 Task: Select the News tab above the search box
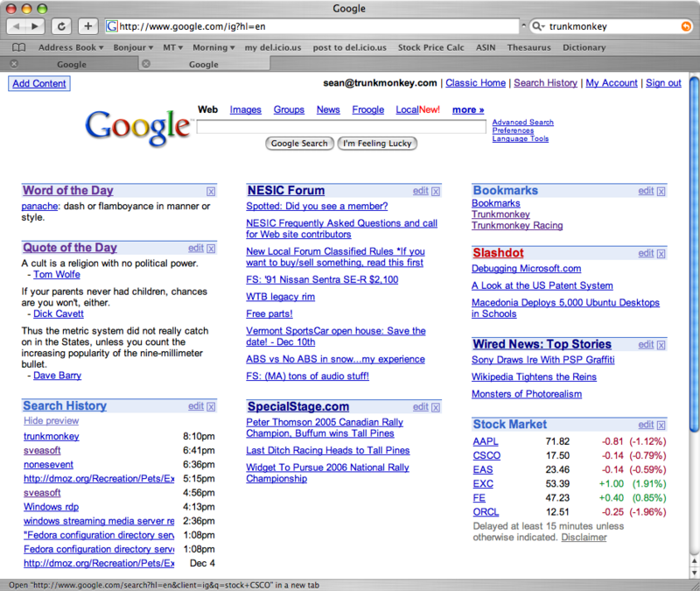[328, 109]
